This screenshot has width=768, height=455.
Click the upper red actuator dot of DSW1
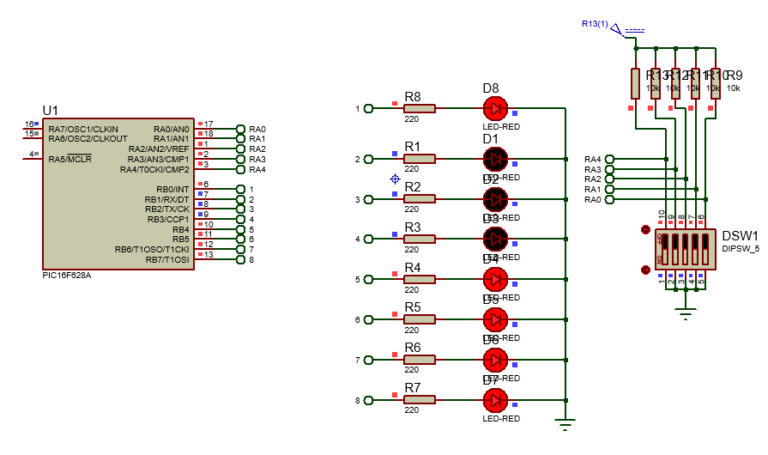tap(646, 229)
